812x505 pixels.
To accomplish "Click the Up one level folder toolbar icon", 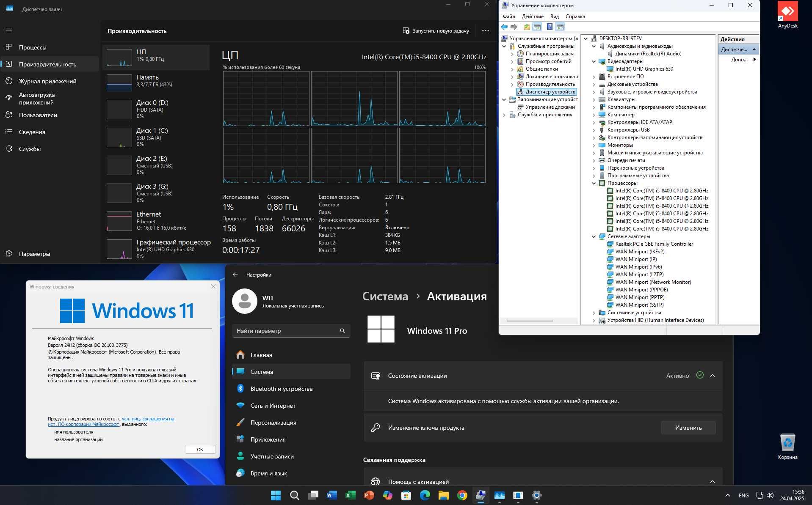I will tap(527, 27).
